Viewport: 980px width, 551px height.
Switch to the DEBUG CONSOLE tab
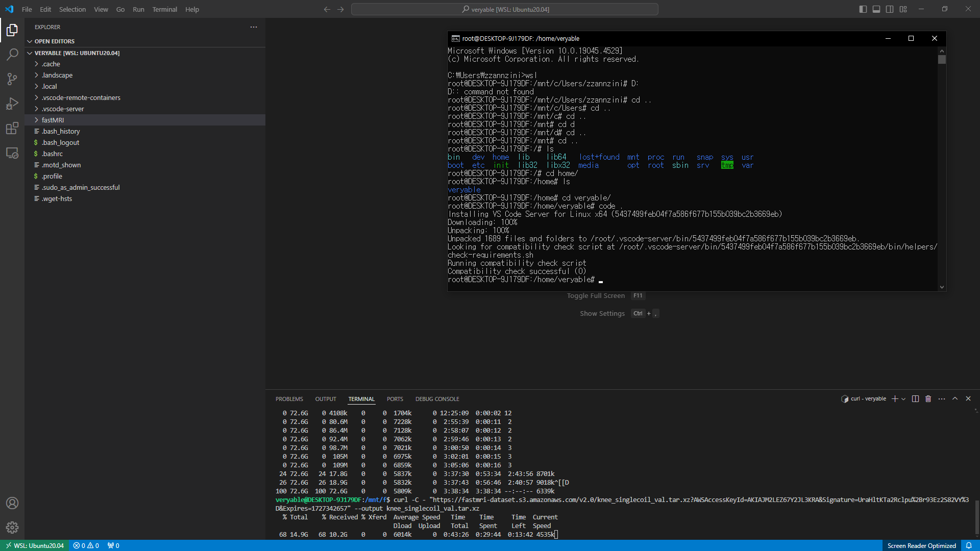coord(437,398)
